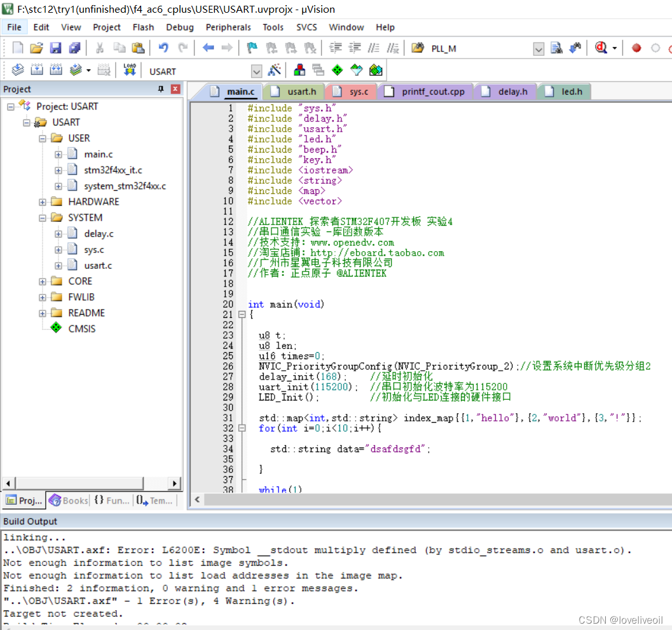This screenshot has height=630, width=672.
Task: Open the Books panel tab
Action: click(x=69, y=500)
